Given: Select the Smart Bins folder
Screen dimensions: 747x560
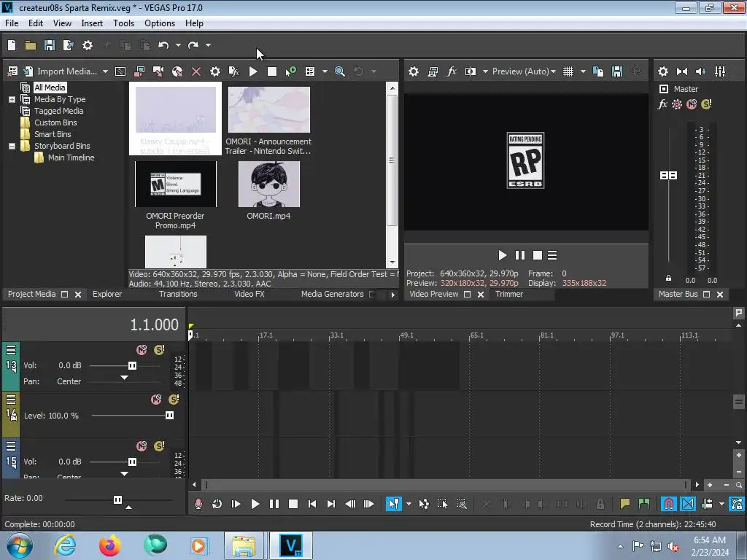Looking at the screenshot, I should 53,134.
